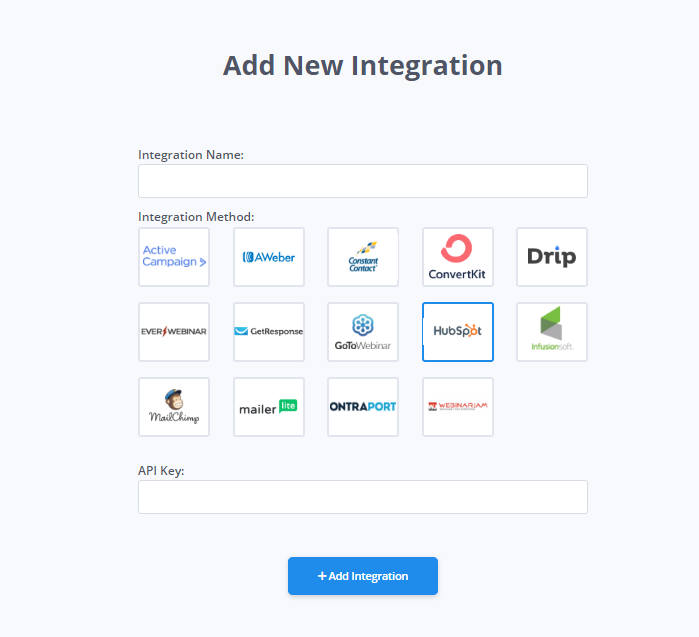The height and width of the screenshot is (637, 699).
Task: Pick the Ontraport integration tile
Action: tap(363, 407)
